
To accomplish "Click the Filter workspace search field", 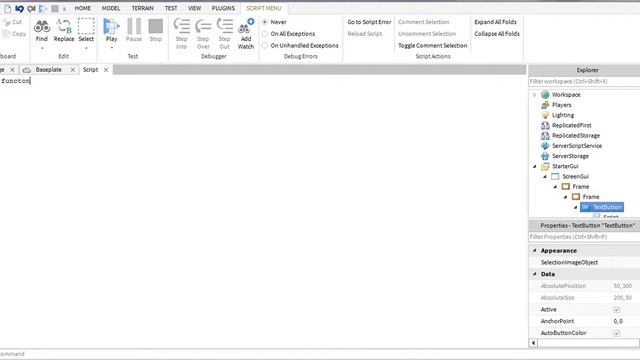I will pyautogui.click(x=584, y=82).
